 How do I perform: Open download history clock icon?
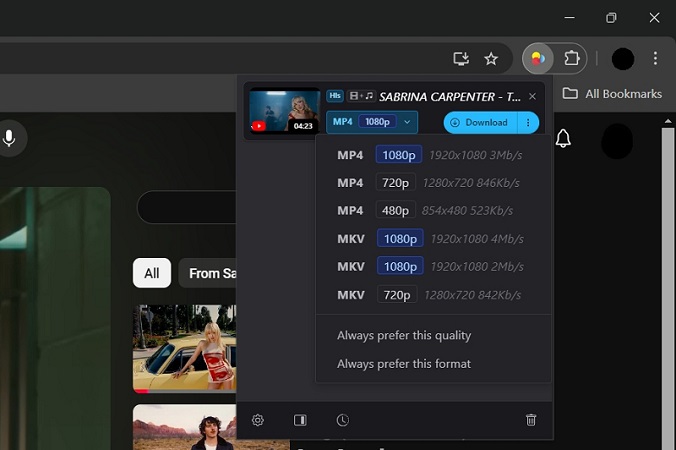tap(343, 420)
